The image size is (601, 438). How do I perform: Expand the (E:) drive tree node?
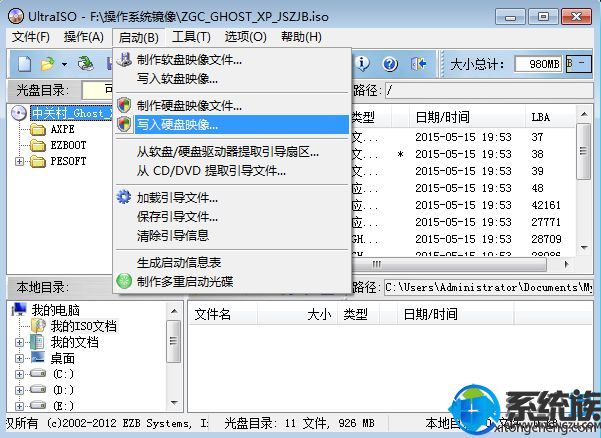coord(19,406)
